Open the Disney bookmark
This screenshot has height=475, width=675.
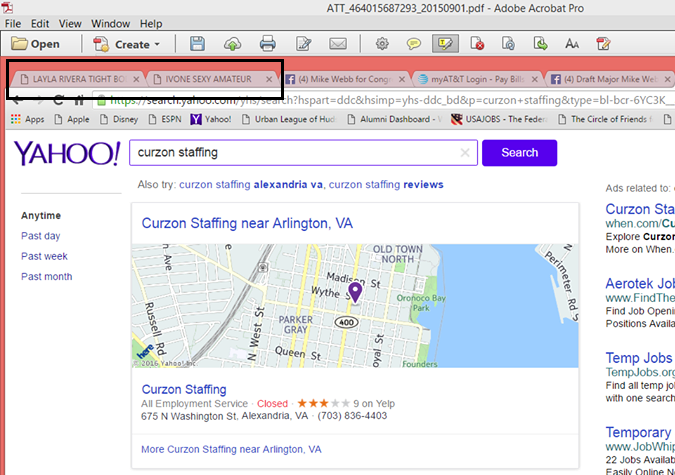tap(119, 119)
